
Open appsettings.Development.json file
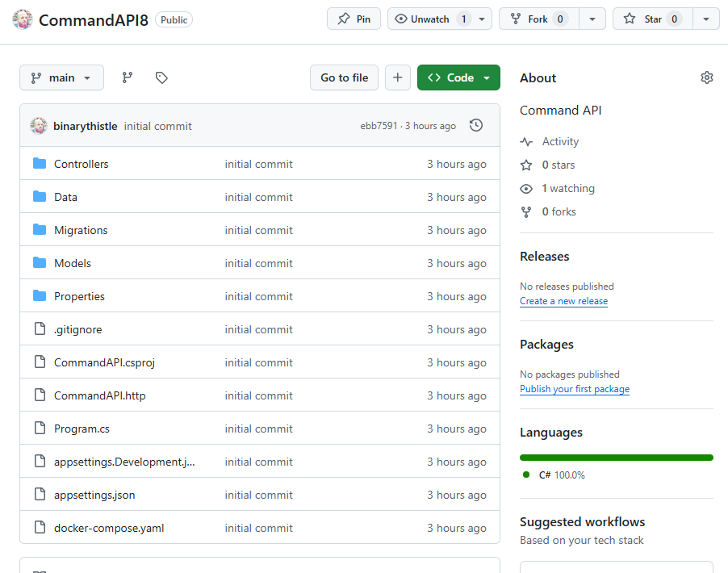[x=124, y=462]
